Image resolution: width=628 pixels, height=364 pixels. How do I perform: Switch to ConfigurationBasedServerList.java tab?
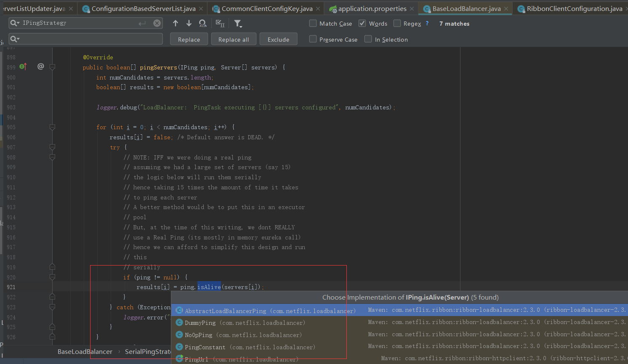(144, 8)
